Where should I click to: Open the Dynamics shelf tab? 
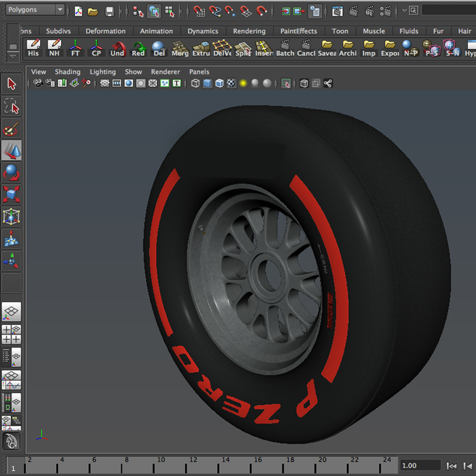pos(203,31)
